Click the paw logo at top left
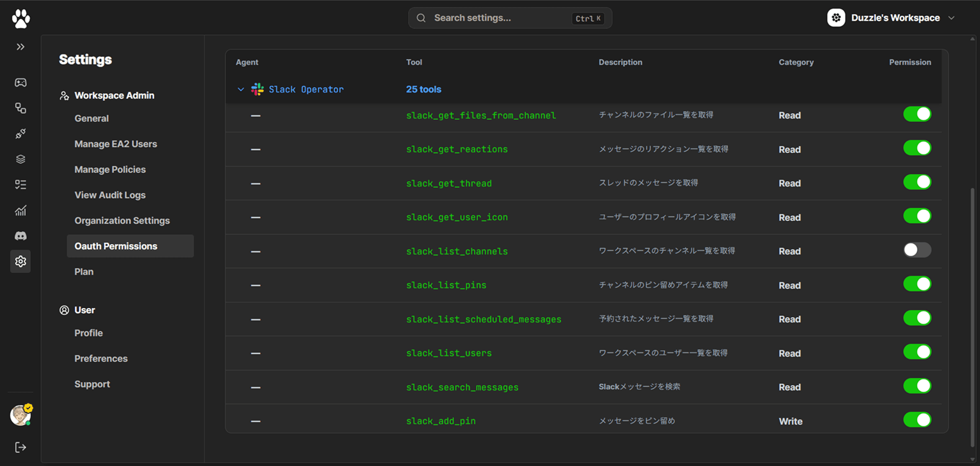Viewport: 980px width, 466px height. click(x=20, y=18)
